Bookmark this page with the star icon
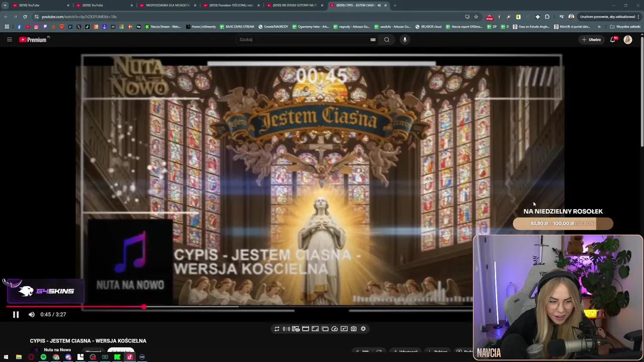 476,17
